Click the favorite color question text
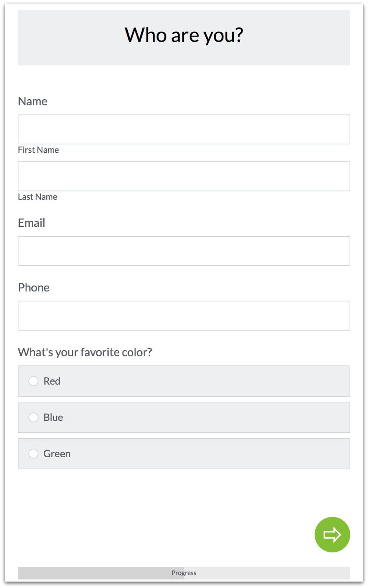This screenshot has width=368, height=588. (86, 352)
